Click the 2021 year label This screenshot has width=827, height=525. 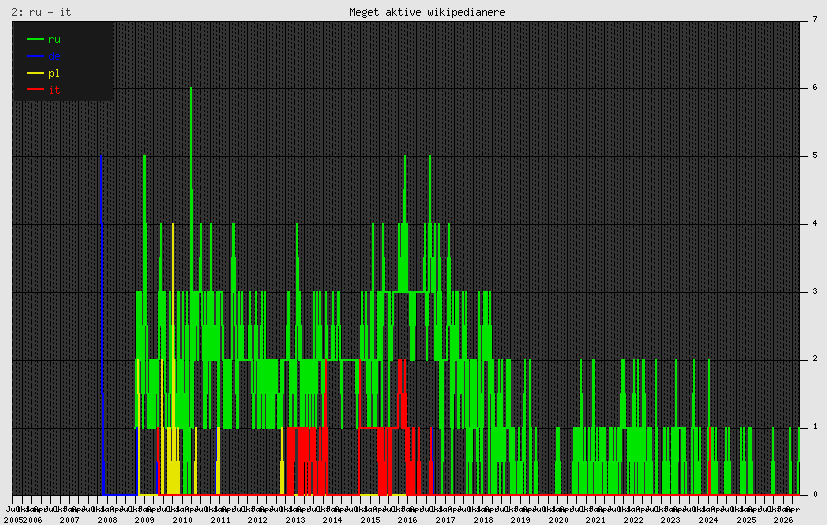click(x=596, y=520)
